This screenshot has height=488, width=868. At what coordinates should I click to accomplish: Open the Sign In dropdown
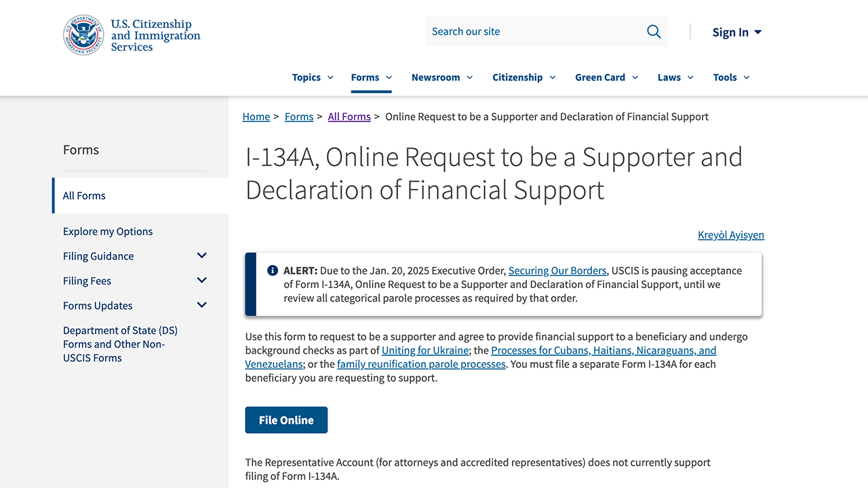pos(736,33)
